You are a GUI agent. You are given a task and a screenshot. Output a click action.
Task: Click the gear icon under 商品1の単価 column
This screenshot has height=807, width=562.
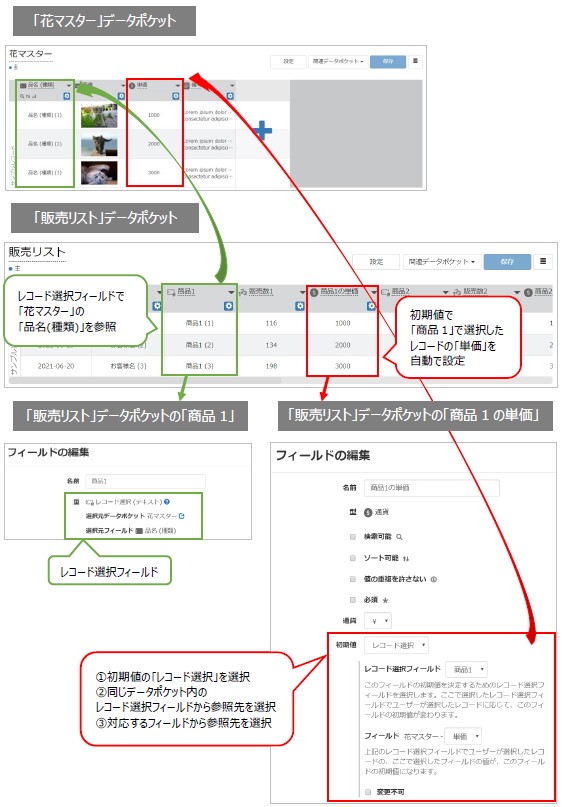pyautogui.click(x=371, y=306)
